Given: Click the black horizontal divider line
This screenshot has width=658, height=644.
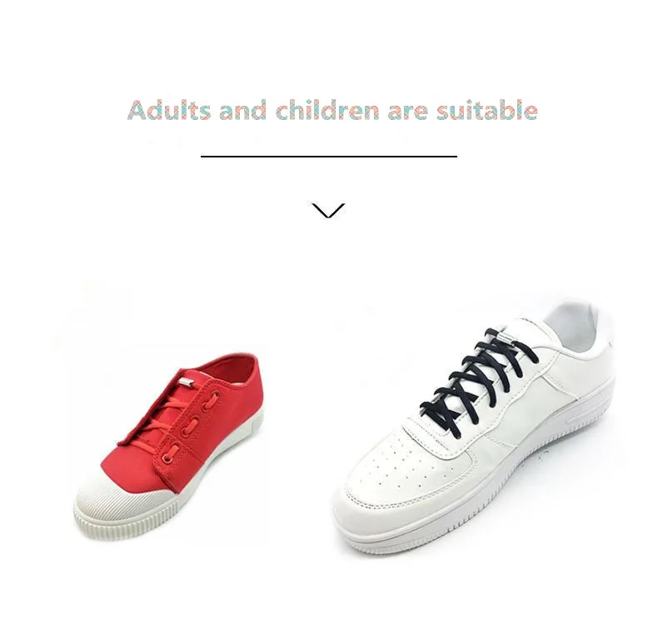Looking at the screenshot, I should pyautogui.click(x=328, y=156).
